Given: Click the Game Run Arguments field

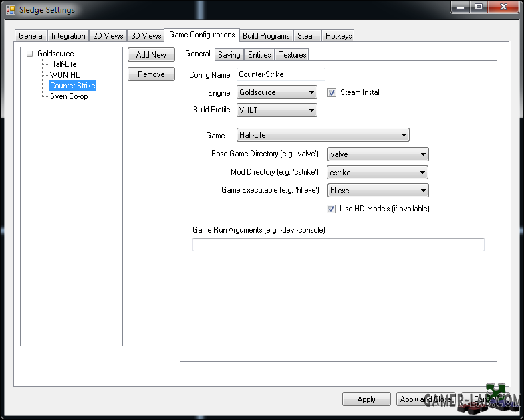Looking at the screenshot, I should coord(338,245).
